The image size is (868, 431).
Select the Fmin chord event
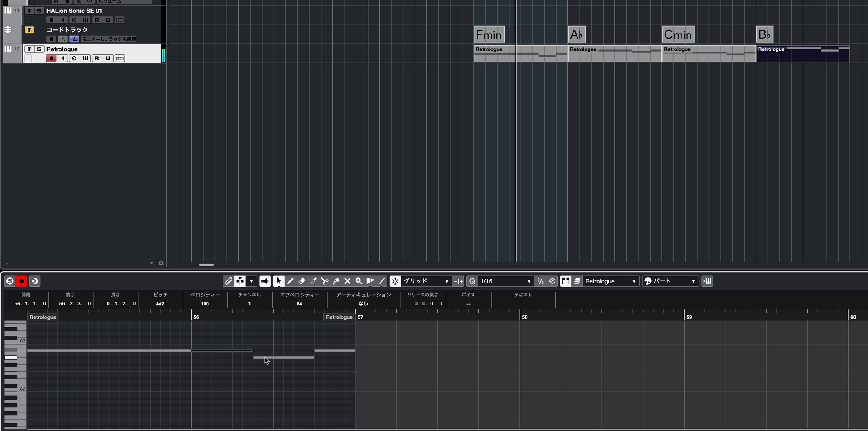[489, 34]
